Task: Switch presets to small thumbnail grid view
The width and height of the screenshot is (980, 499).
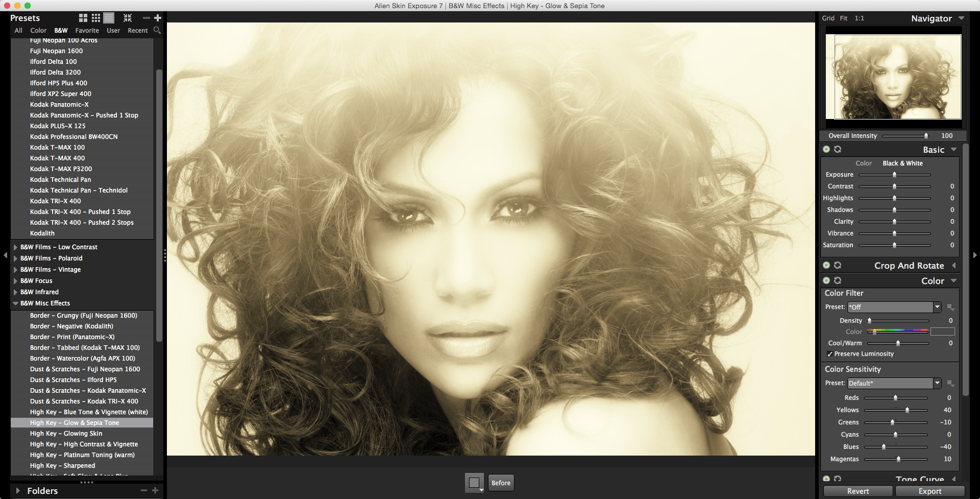Action: click(x=96, y=18)
